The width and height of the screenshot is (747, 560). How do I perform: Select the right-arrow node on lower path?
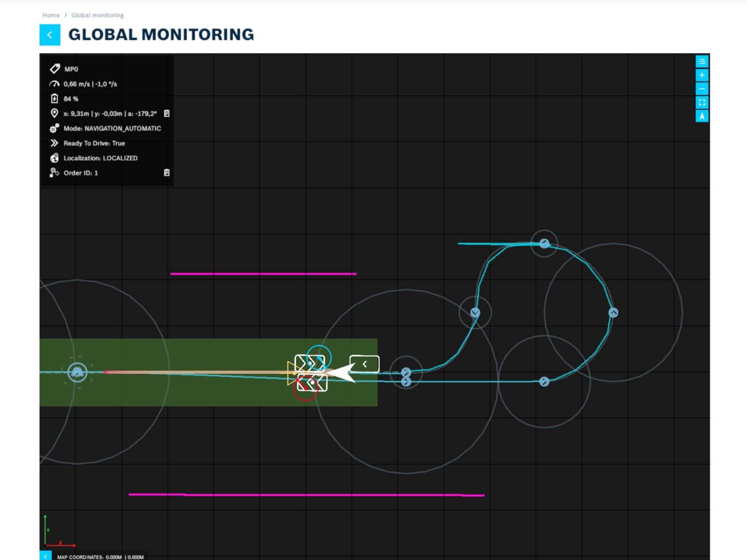point(544,382)
